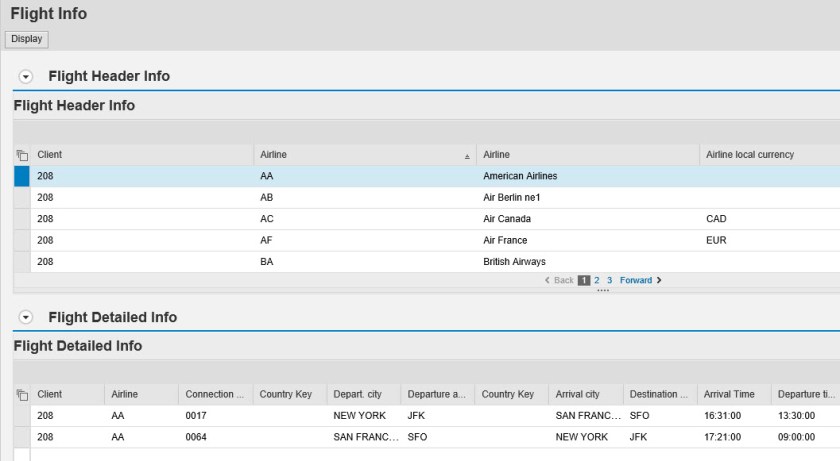The image size is (840, 461).
Task: Click Connection column header in detail table
Action: (x=215, y=395)
